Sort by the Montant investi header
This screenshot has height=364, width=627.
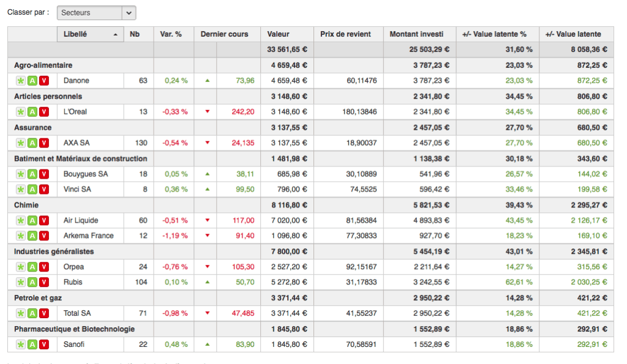[x=420, y=34]
